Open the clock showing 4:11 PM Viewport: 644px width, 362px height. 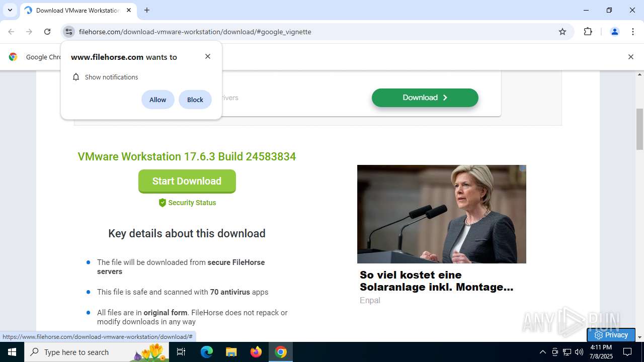tap(601, 352)
